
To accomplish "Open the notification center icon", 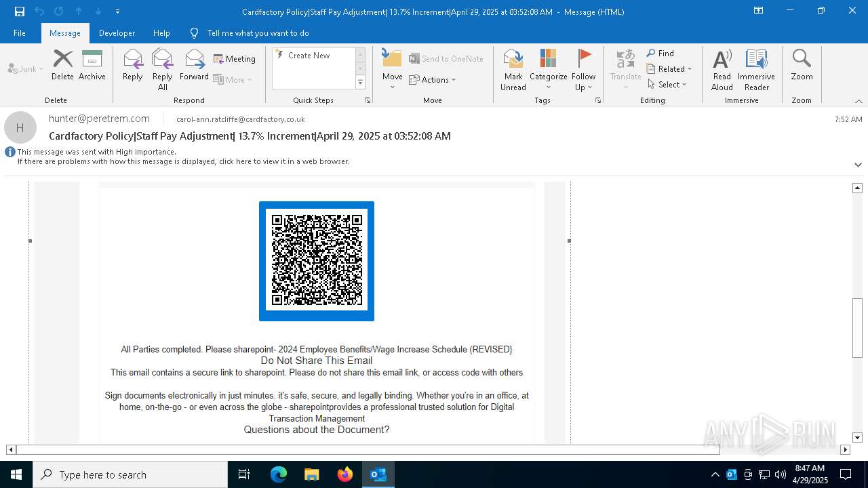I will [x=846, y=474].
